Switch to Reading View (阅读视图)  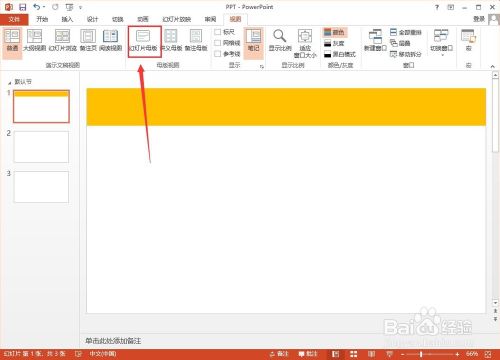point(110,40)
